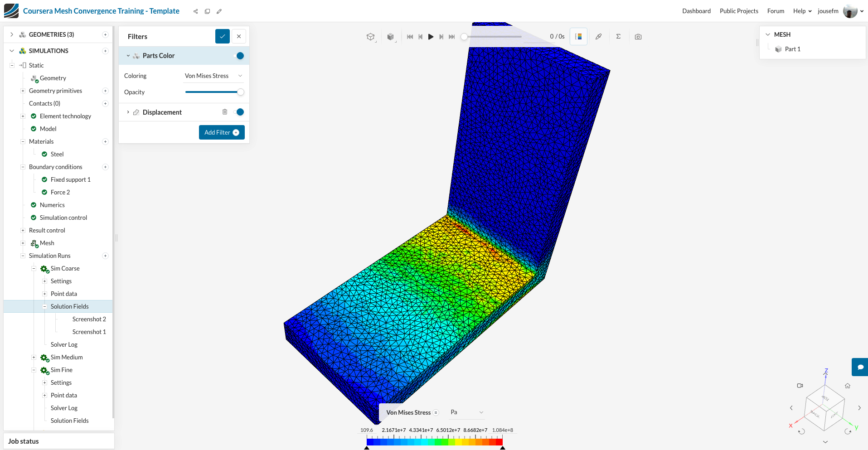
Task: Play the result animation
Action: click(431, 37)
